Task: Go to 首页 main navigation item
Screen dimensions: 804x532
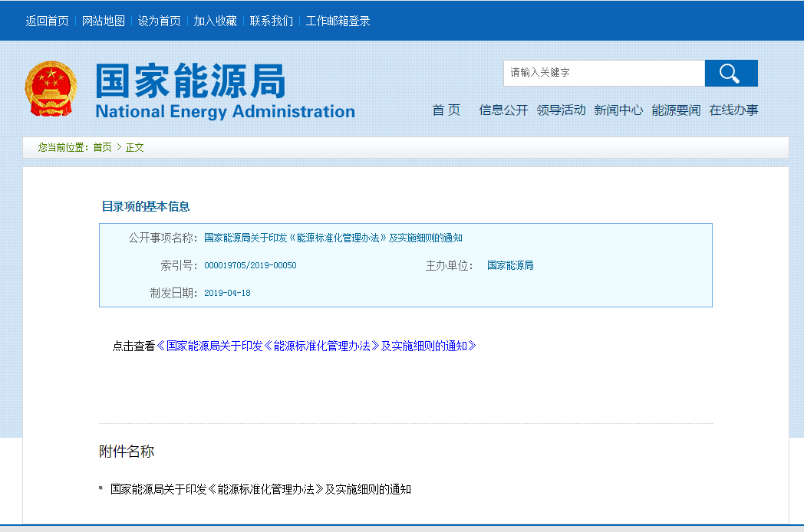Action: click(x=446, y=110)
